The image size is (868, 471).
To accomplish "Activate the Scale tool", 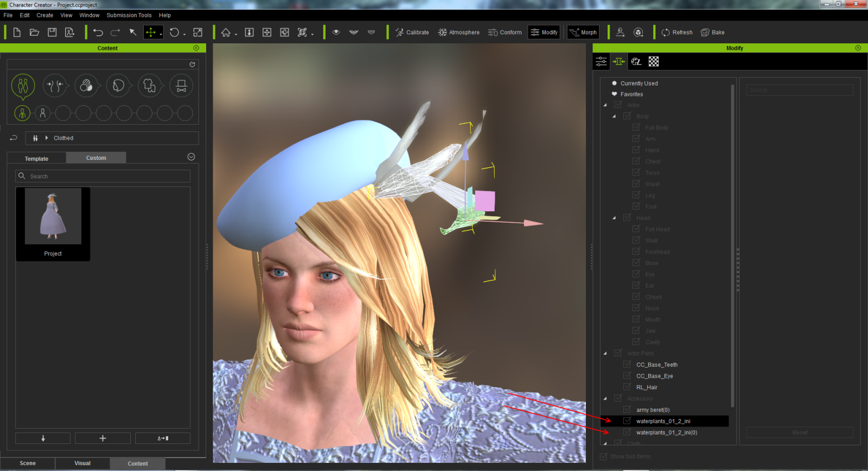I will (x=198, y=33).
